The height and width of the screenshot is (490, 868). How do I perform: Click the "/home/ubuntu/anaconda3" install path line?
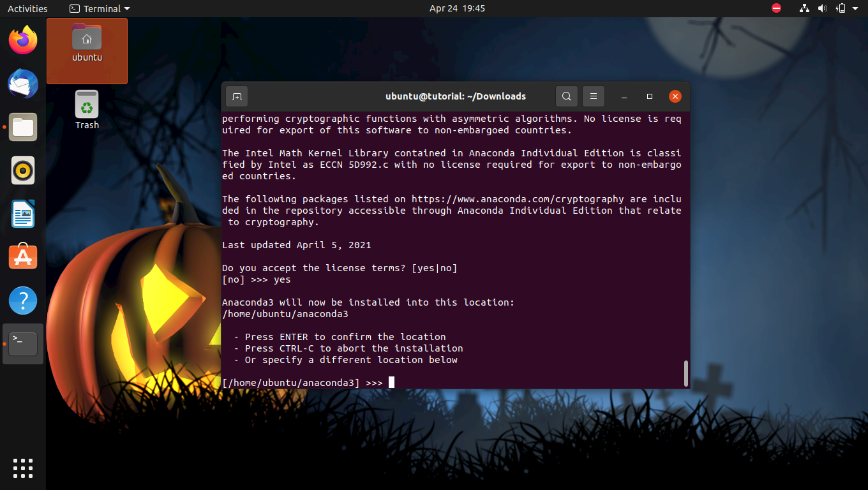[285, 314]
